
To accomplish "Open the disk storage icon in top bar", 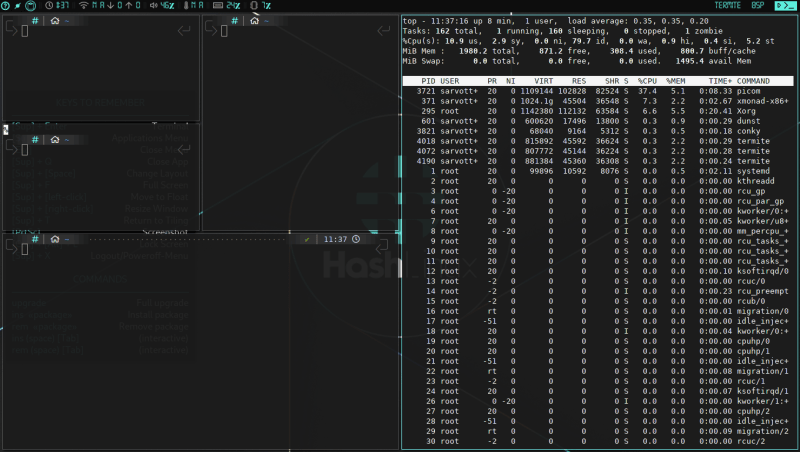I will (29, 6).
